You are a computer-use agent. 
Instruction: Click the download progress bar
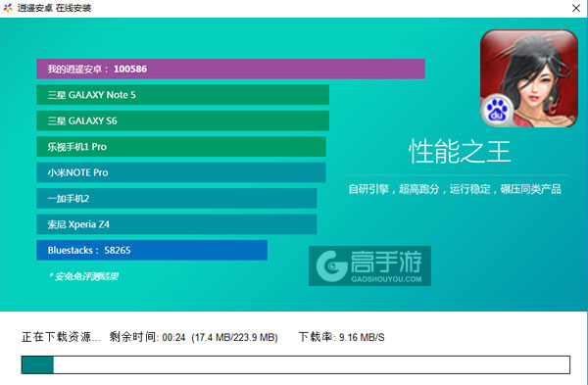point(296,364)
